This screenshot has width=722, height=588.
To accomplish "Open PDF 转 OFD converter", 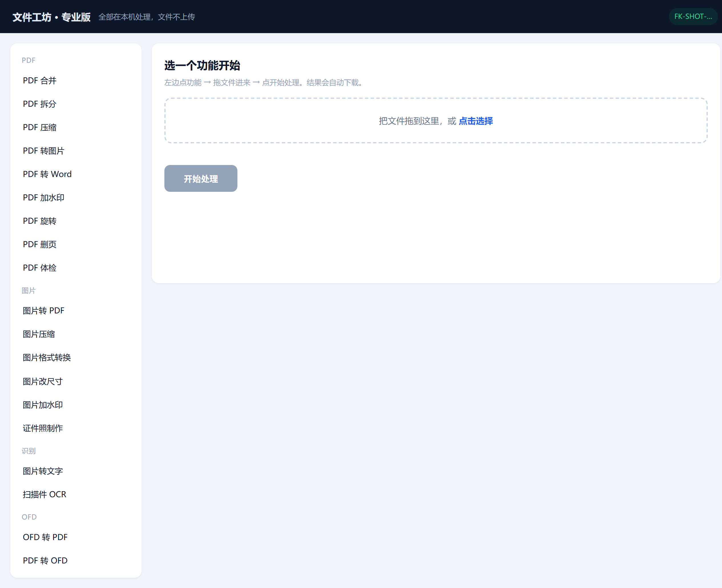I will 76,560.
